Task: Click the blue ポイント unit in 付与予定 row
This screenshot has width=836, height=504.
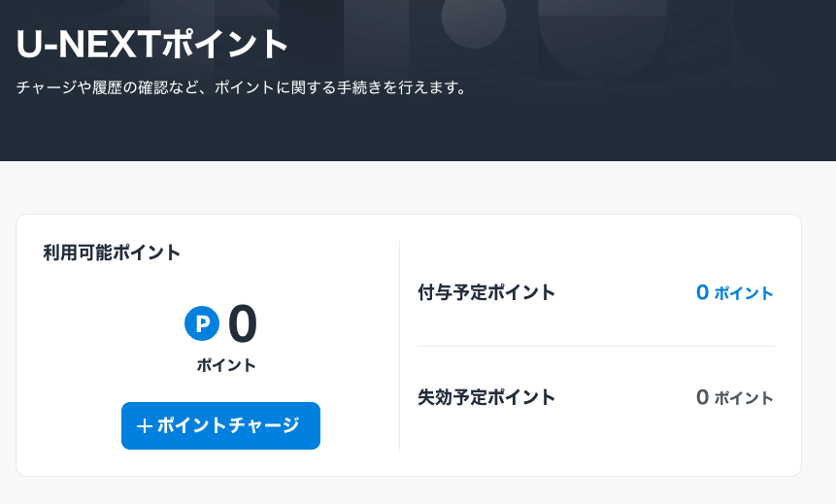Action: 744,293
